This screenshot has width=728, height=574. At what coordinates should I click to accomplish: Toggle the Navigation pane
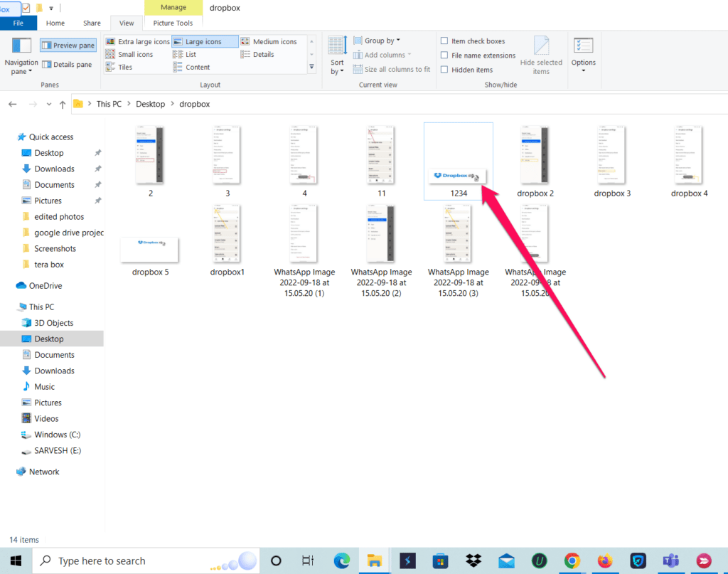(x=21, y=57)
